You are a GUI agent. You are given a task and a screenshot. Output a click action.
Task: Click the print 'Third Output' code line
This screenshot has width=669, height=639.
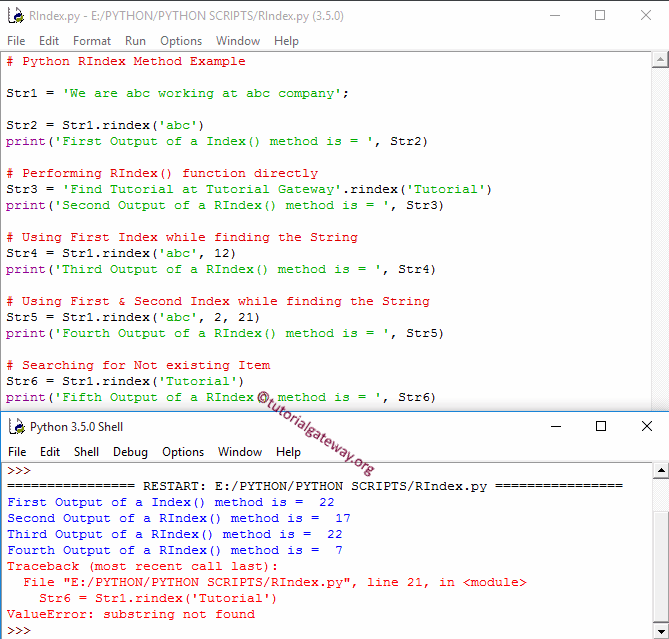[x=221, y=269]
